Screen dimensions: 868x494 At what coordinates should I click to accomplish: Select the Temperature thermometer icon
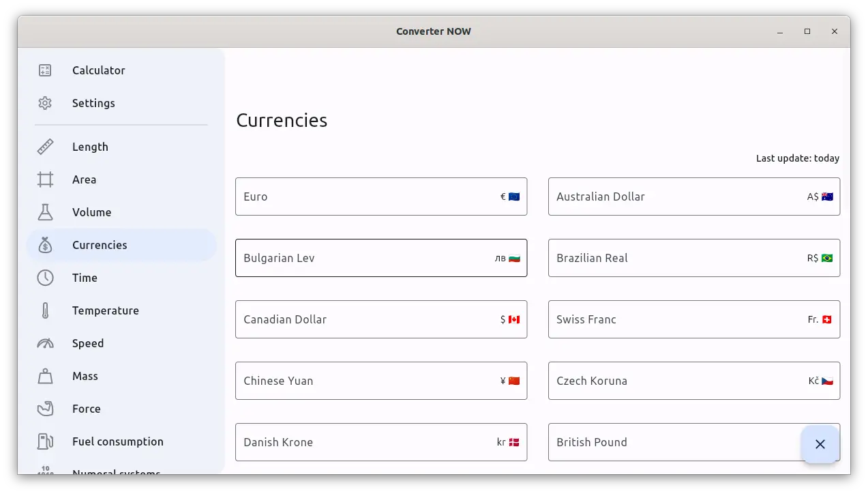[45, 310]
